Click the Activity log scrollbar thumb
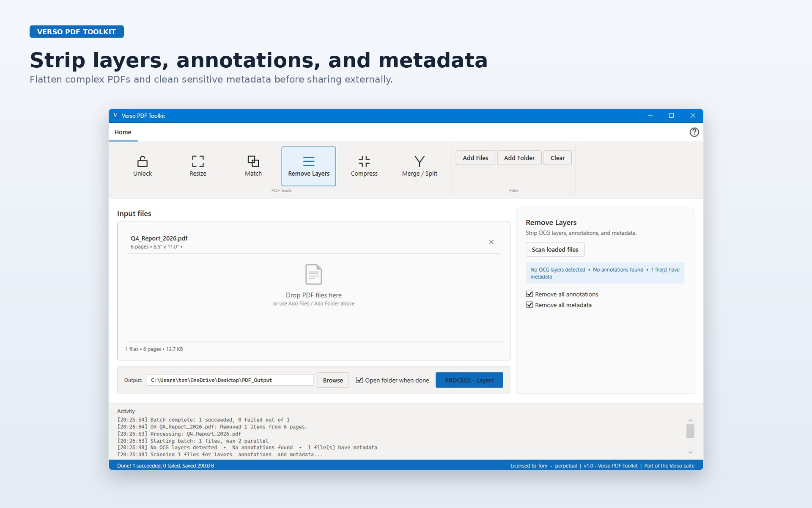812x508 pixels. point(690,431)
